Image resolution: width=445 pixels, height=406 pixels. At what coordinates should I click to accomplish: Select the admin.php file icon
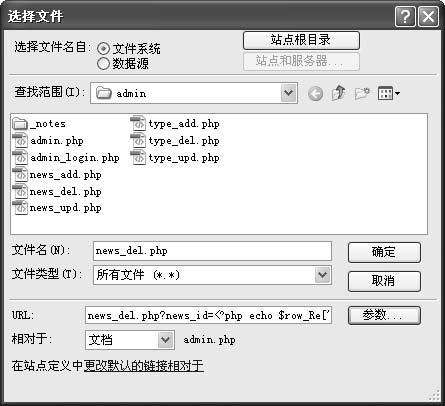point(20,140)
